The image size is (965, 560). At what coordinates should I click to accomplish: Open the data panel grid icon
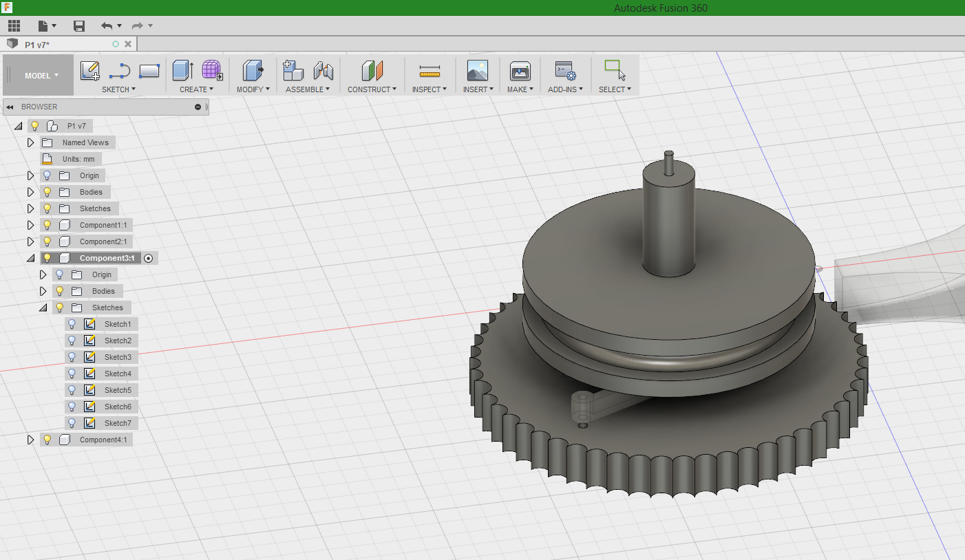coord(14,26)
